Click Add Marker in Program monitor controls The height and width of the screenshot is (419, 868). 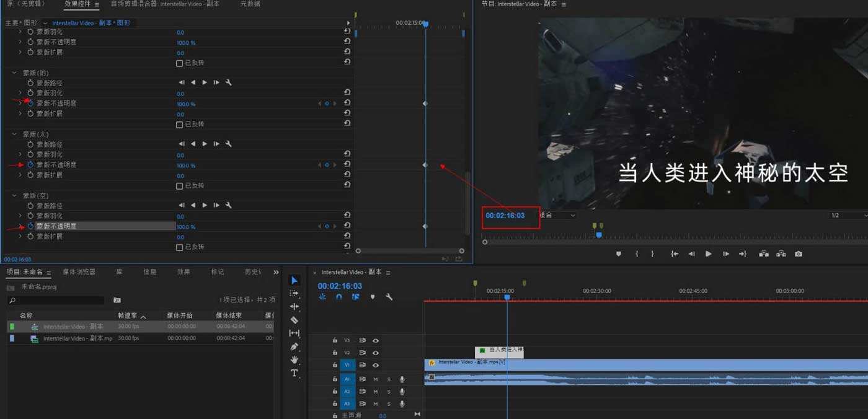(618, 254)
